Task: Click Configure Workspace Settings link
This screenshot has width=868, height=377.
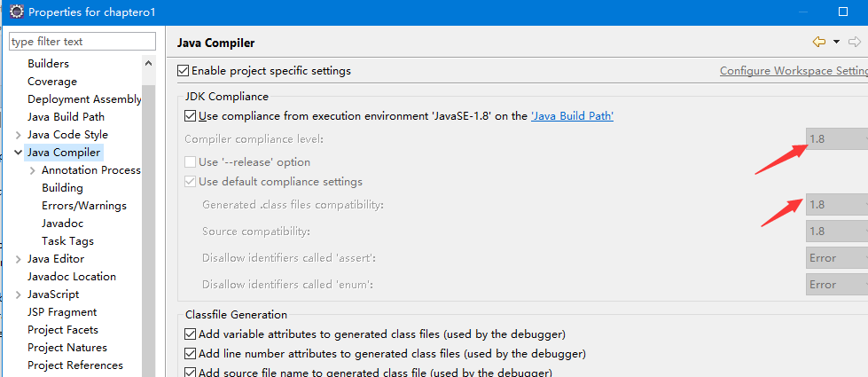Action: pos(793,71)
